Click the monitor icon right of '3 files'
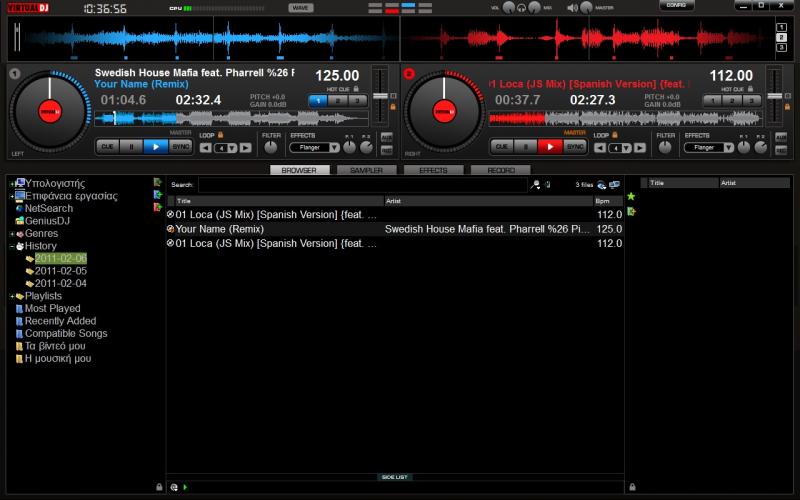The image size is (800, 500). [614, 185]
